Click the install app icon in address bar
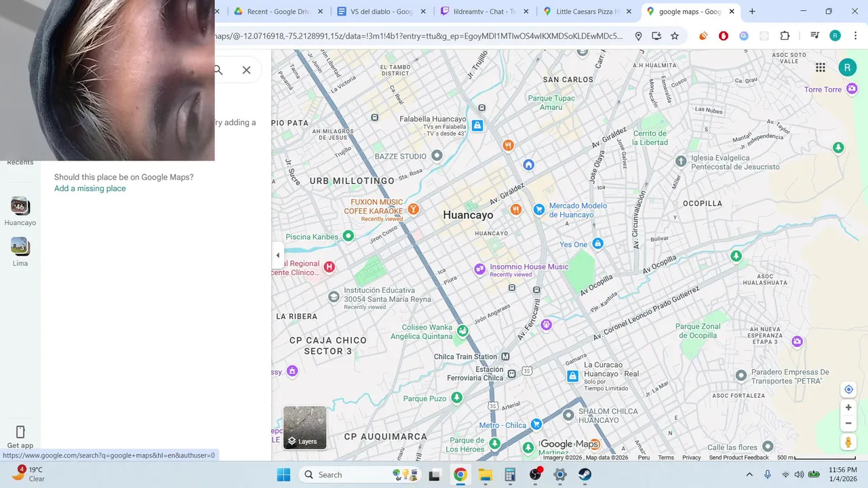868x488 pixels. coord(656,36)
